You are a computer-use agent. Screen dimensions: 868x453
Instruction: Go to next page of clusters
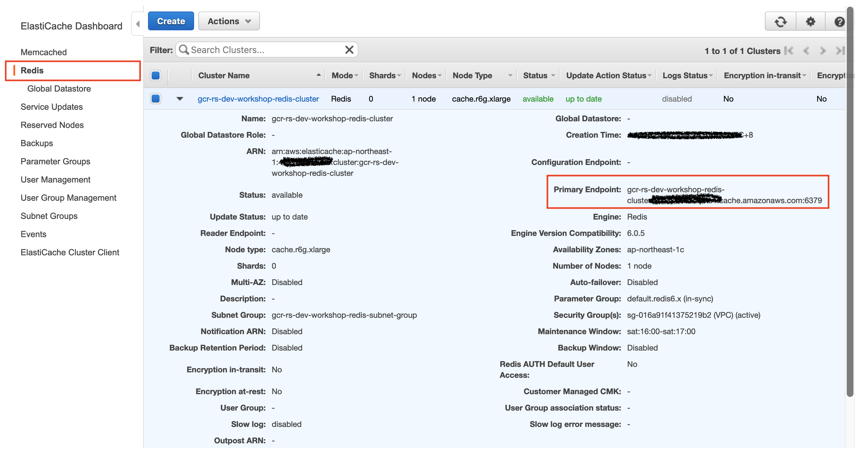(x=823, y=51)
